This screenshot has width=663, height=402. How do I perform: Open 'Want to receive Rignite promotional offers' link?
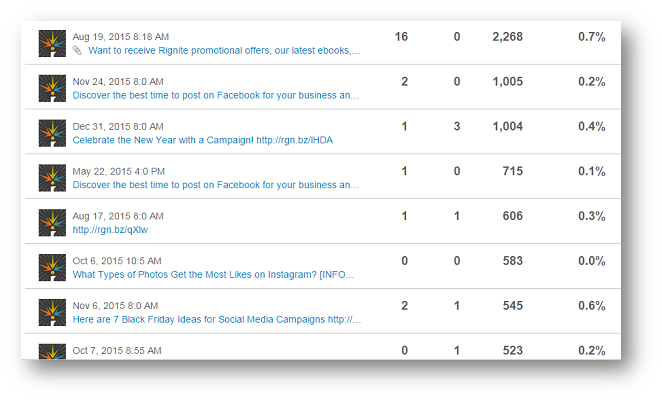point(224,51)
